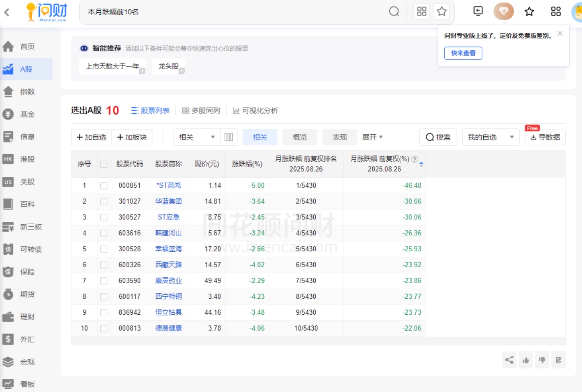The image size is (582, 392).
Task: Sort by the 月涨跌幅 sort arrows
Action: (421, 164)
